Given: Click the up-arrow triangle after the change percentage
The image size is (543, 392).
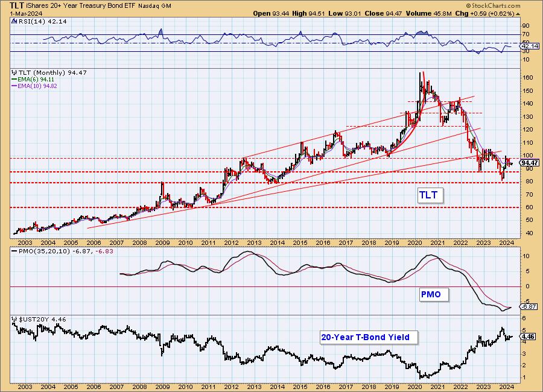Looking at the screenshot, I should pos(518,14).
